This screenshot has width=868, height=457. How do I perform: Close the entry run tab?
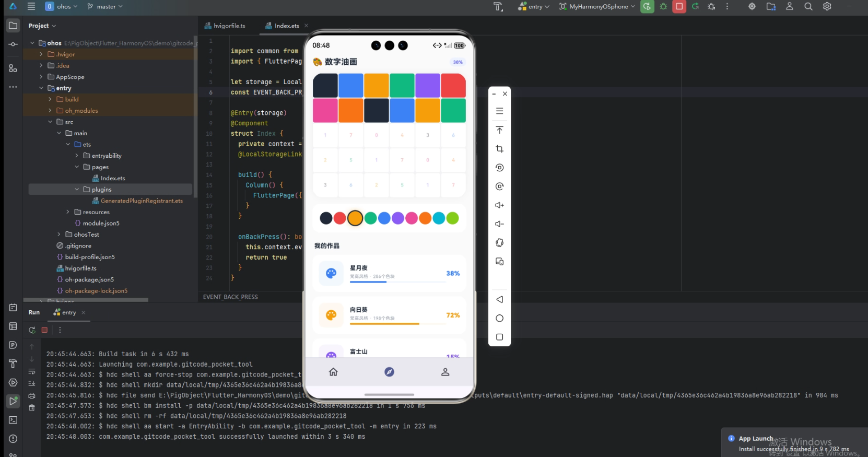pyautogui.click(x=84, y=312)
